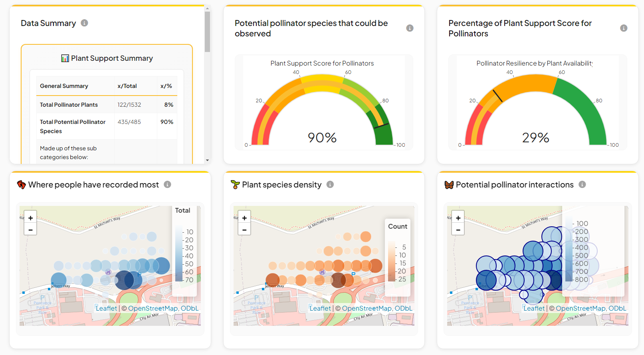Zoom out on the recorded-most map
Screen dimensions: 644x355
[30, 229]
